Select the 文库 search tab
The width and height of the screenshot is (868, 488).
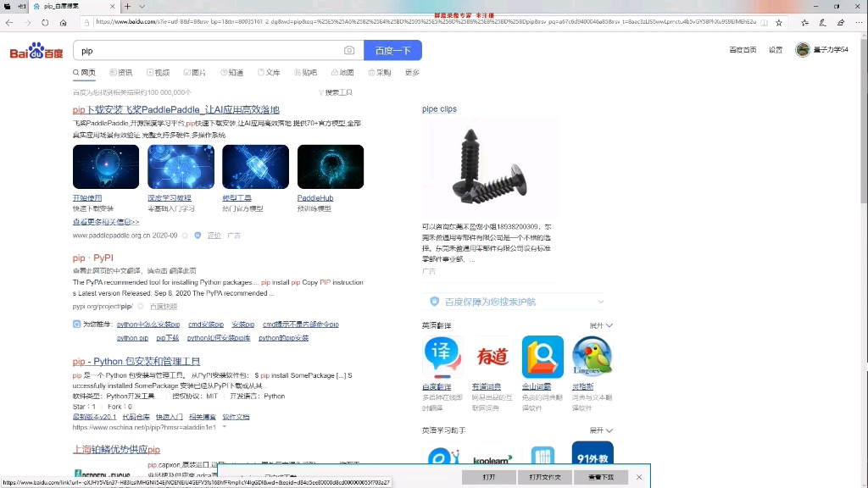click(269, 73)
